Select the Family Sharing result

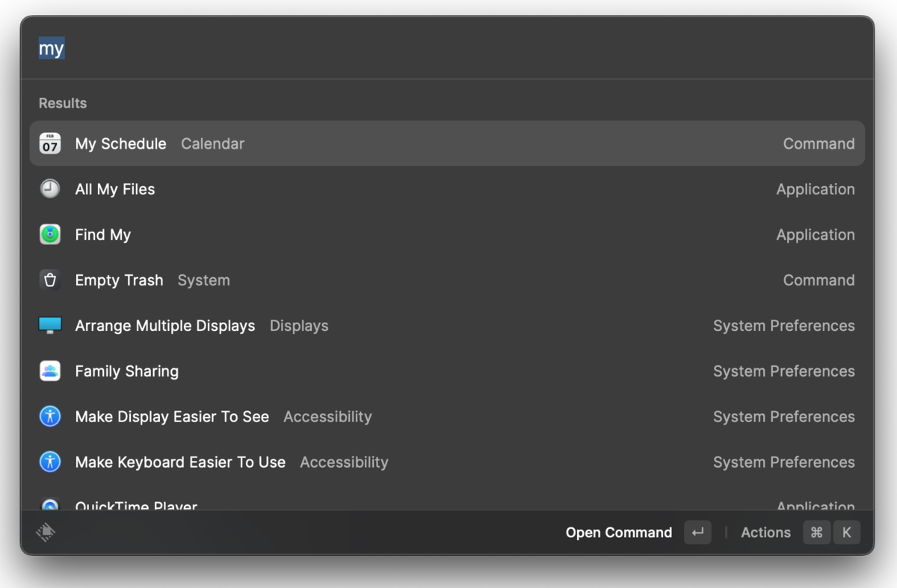point(447,371)
